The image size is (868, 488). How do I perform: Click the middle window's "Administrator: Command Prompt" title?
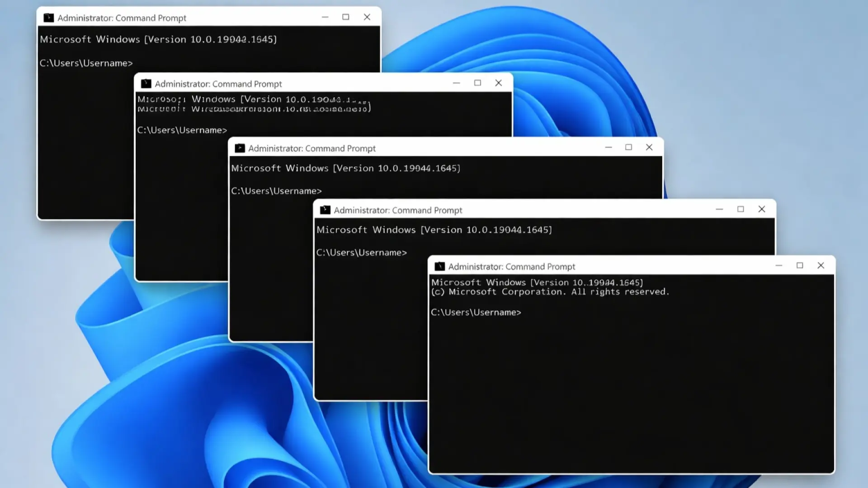(312, 149)
